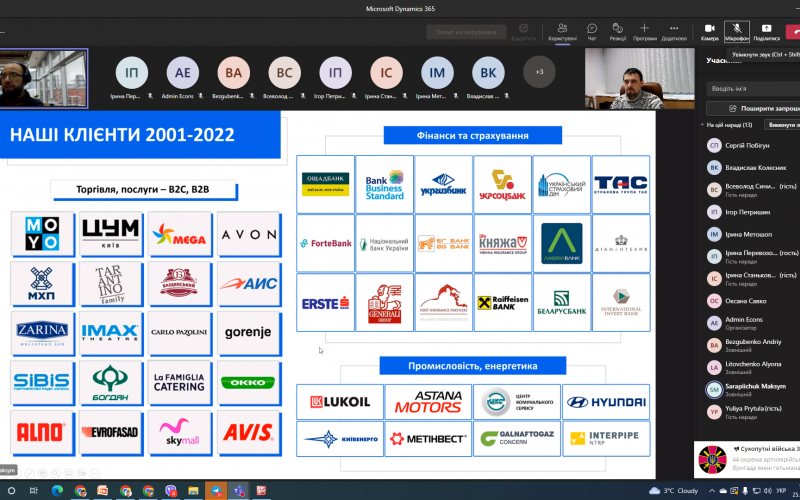Click the Поширити запрошення button

[753, 108]
